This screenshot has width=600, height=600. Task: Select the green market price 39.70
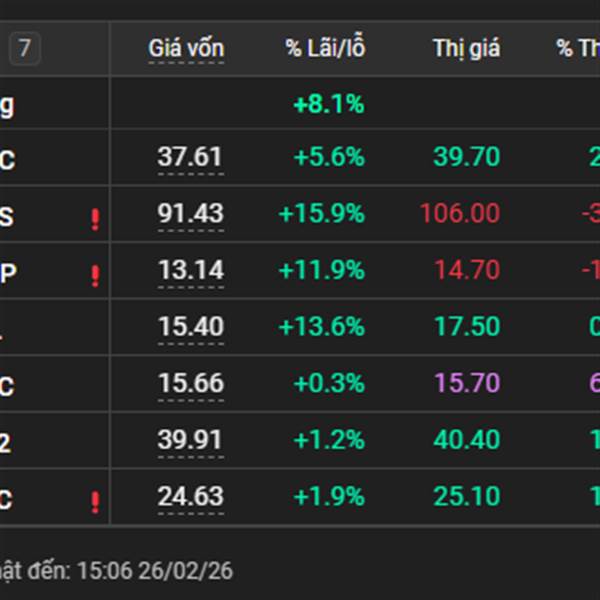[466, 157]
